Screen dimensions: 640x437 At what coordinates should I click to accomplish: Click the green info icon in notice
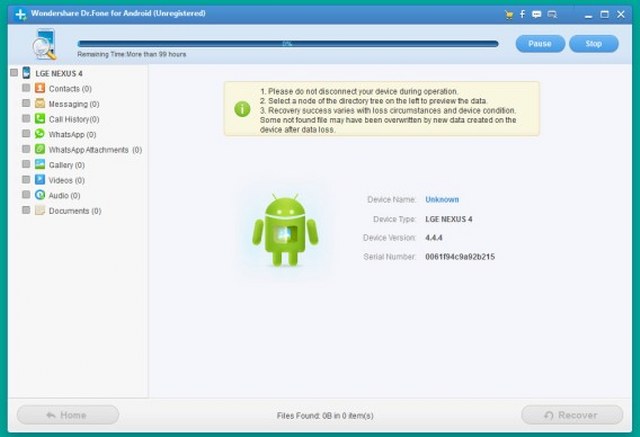click(x=242, y=109)
